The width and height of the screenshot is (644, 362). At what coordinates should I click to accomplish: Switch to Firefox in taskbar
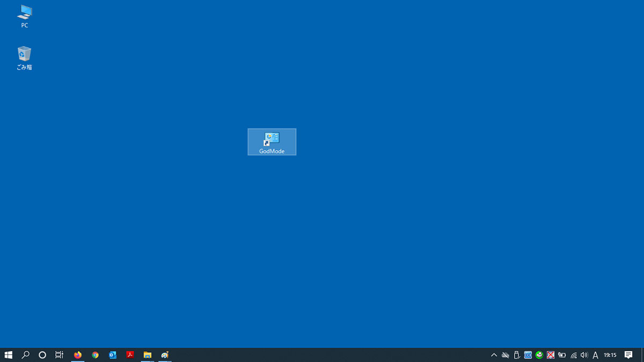(78, 355)
